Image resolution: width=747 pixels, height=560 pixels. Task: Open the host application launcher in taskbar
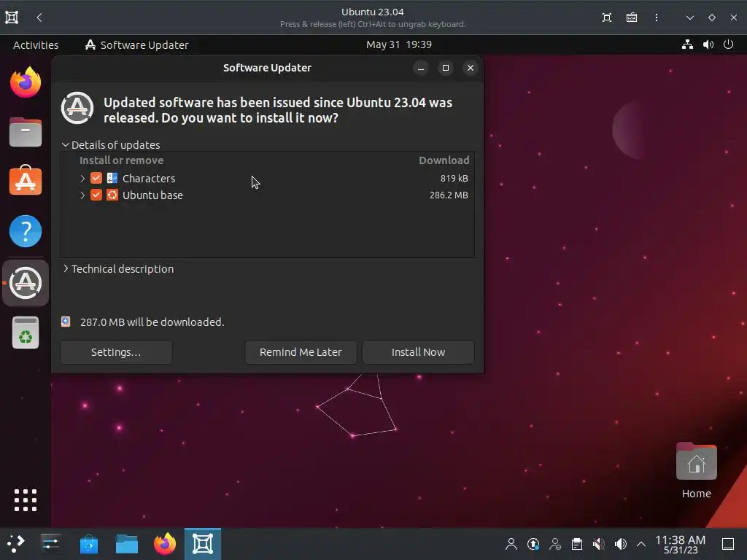click(x=16, y=543)
